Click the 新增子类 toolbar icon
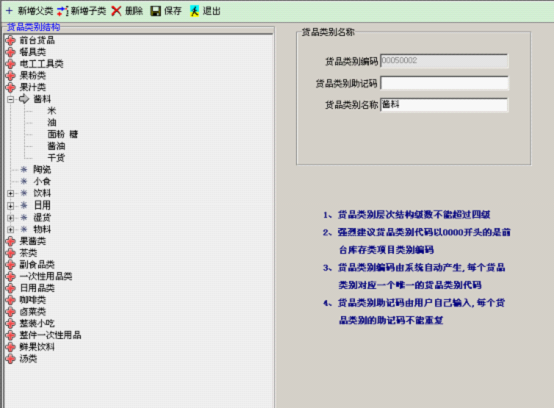This screenshot has height=408, width=554. [x=63, y=11]
